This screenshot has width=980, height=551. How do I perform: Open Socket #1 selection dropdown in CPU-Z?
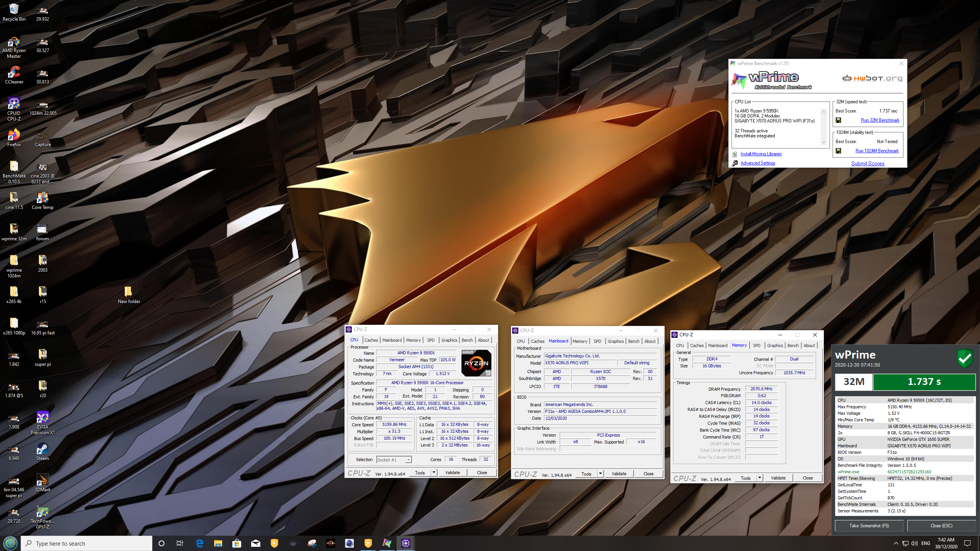[394, 460]
